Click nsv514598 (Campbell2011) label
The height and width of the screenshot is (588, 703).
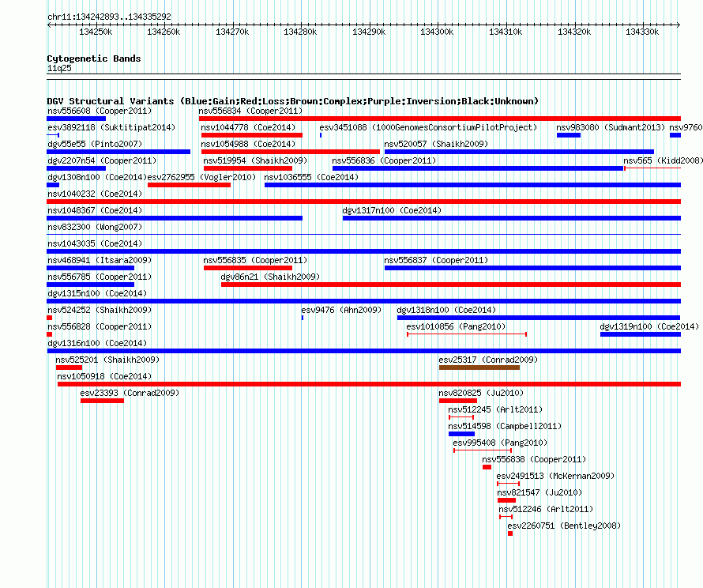pyautogui.click(x=505, y=426)
